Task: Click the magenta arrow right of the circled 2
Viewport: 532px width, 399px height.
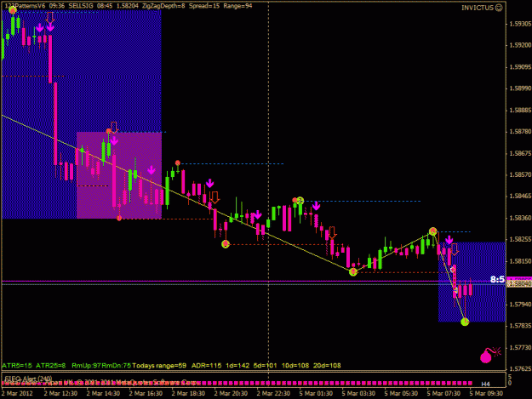Action: pos(316,206)
